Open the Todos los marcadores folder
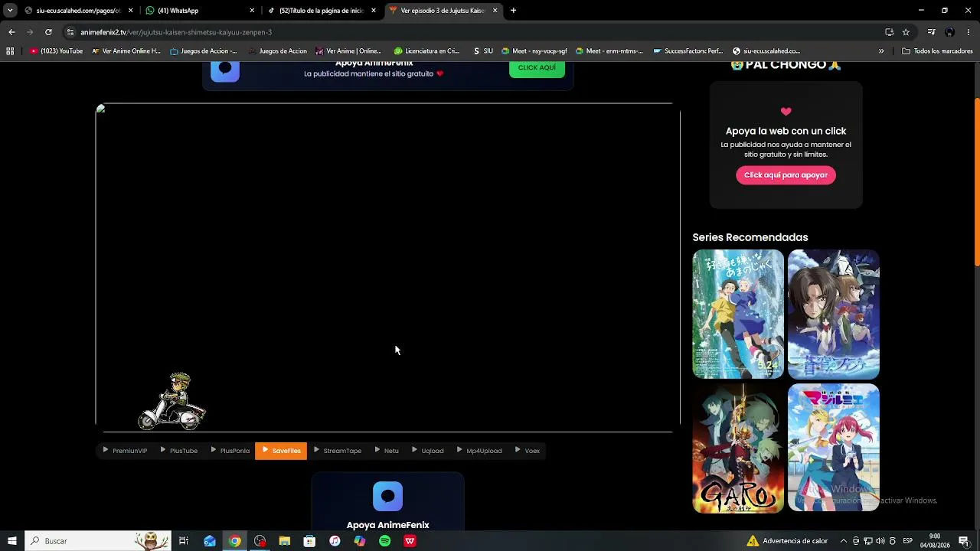980x551 pixels. 937,51
